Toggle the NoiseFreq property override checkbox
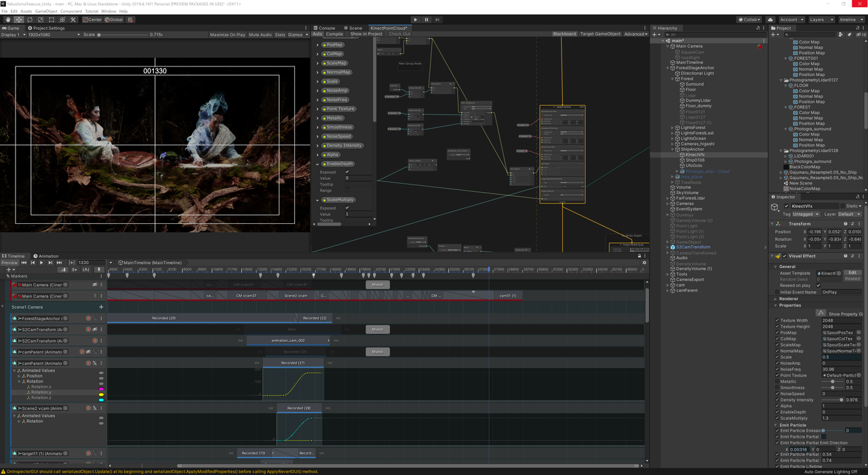This screenshot has width=868, height=475. (x=777, y=369)
